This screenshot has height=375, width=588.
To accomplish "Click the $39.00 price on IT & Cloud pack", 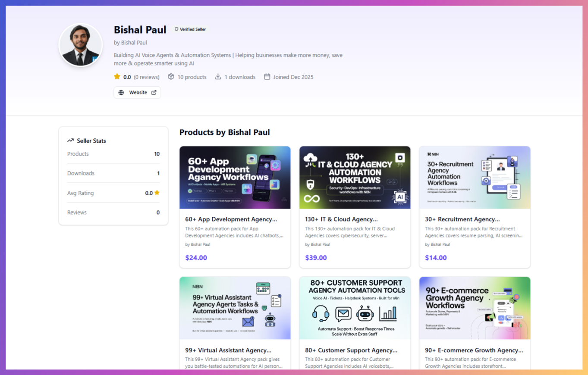I will (x=315, y=257).
